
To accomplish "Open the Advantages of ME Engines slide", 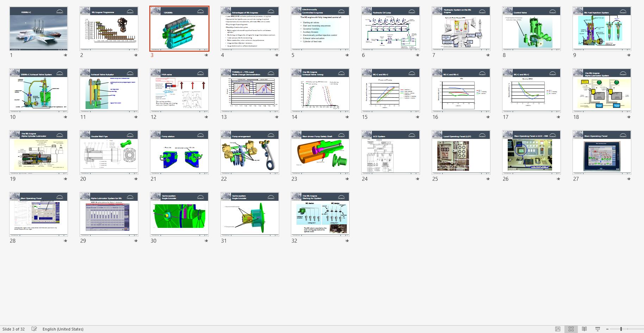I will pos(250,28).
